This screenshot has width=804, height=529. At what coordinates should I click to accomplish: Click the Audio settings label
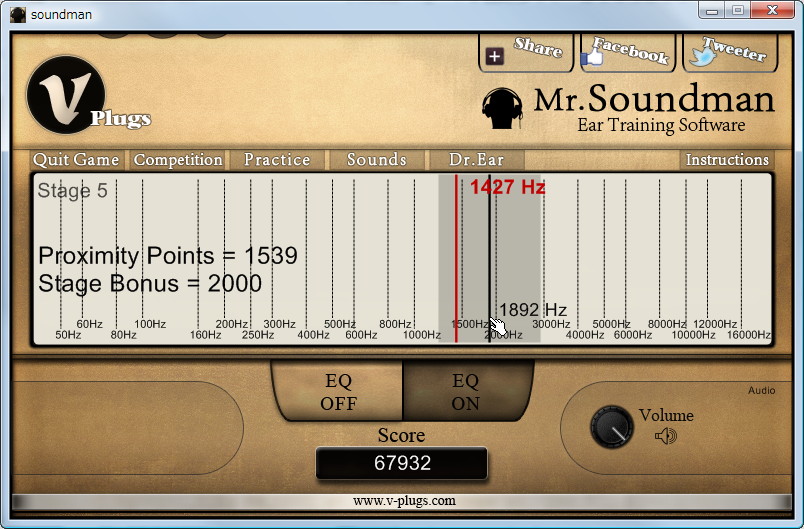pos(761,391)
